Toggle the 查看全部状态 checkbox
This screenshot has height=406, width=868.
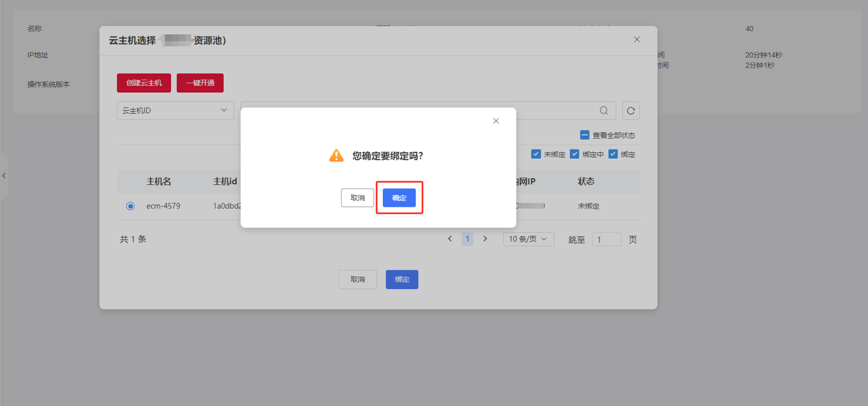[584, 135]
